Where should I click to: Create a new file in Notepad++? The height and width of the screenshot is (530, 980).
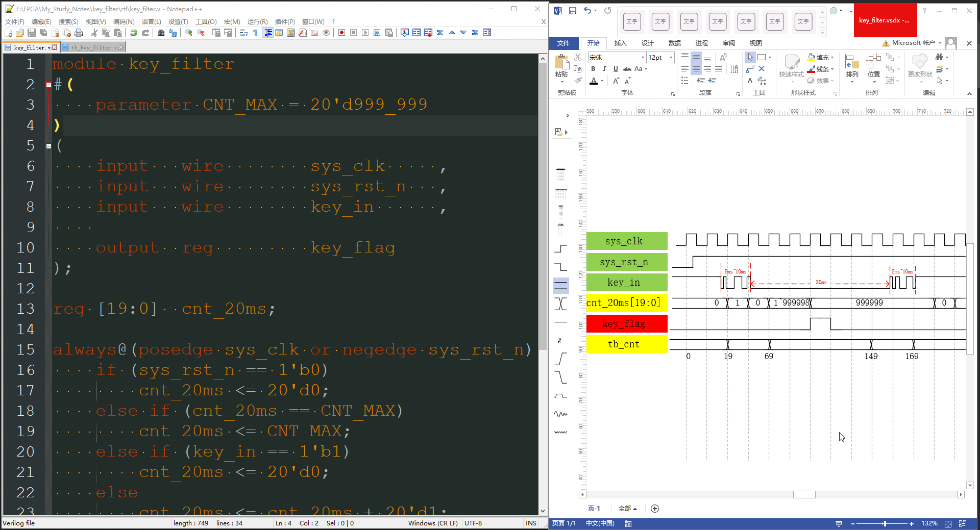[x=8, y=33]
